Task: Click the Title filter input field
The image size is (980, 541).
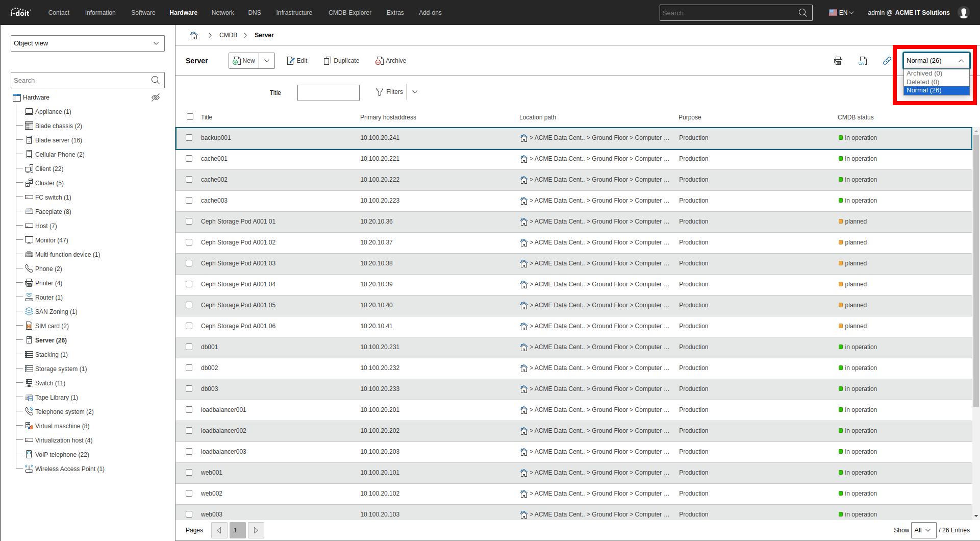Action: tap(329, 93)
